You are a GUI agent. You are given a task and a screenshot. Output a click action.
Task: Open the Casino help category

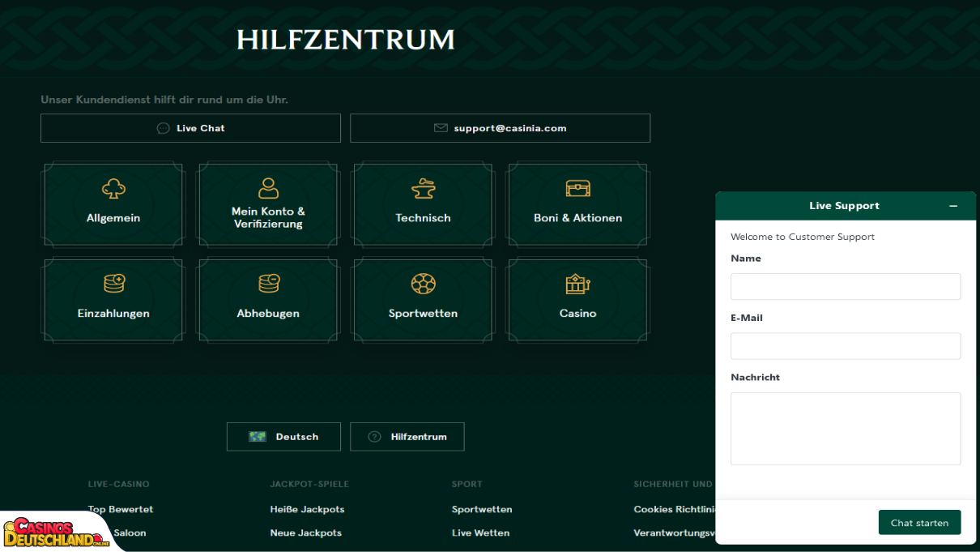tap(577, 300)
